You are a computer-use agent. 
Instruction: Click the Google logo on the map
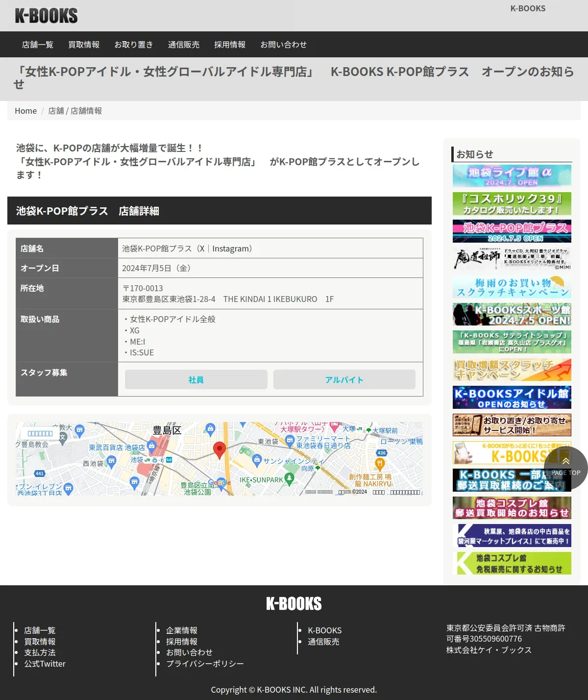(x=220, y=483)
